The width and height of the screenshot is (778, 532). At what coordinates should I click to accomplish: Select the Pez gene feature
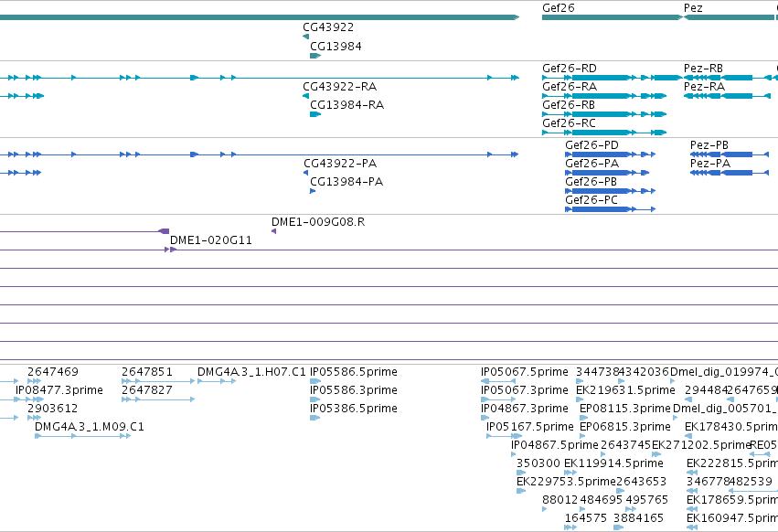tap(729, 17)
